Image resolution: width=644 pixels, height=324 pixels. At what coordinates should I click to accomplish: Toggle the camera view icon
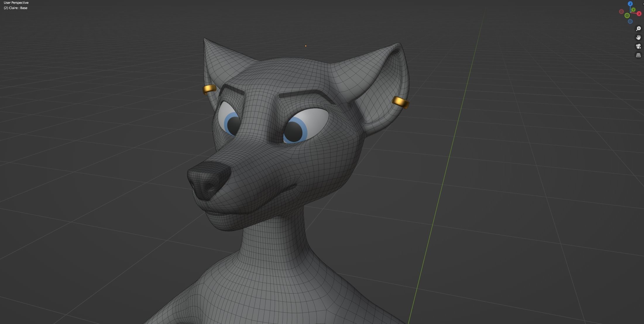tap(638, 46)
